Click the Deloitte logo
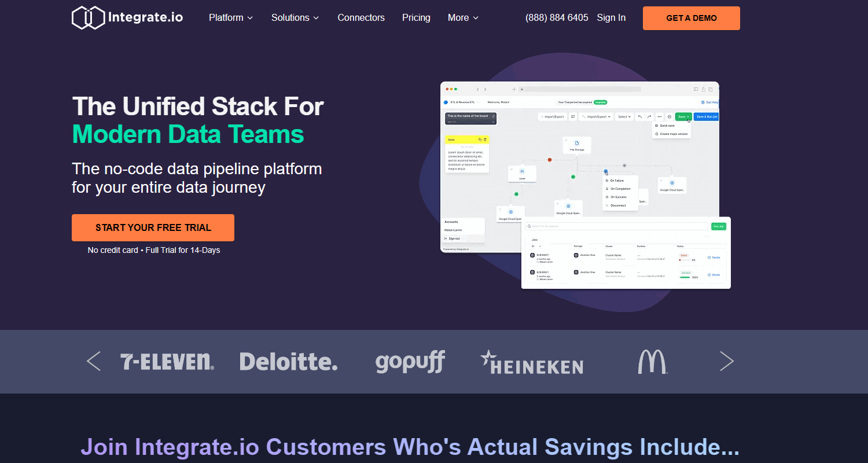Viewport: 868px width, 463px height. click(289, 362)
